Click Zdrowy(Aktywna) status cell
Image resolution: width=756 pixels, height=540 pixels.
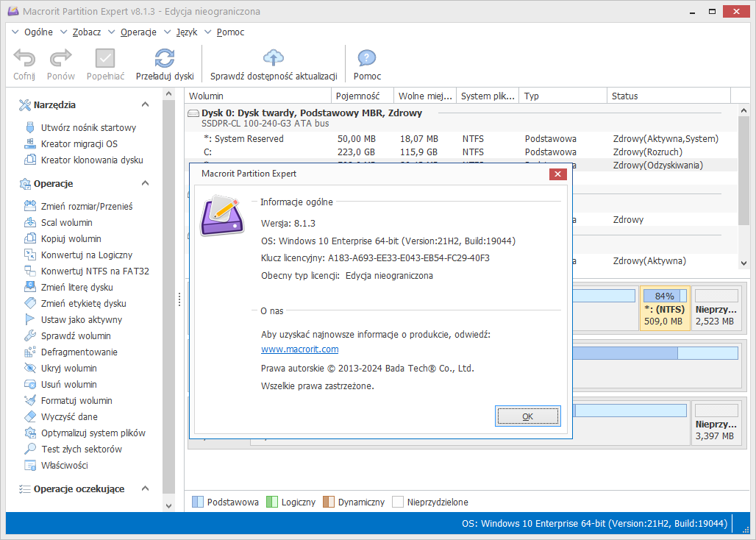click(x=649, y=261)
